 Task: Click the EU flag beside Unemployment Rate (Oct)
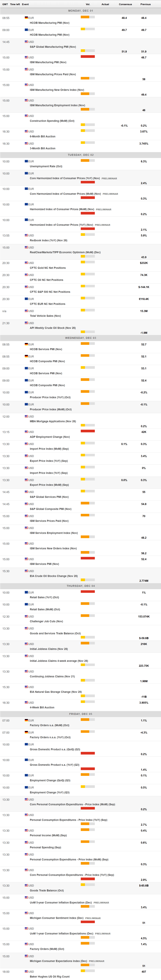pos(26,161)
